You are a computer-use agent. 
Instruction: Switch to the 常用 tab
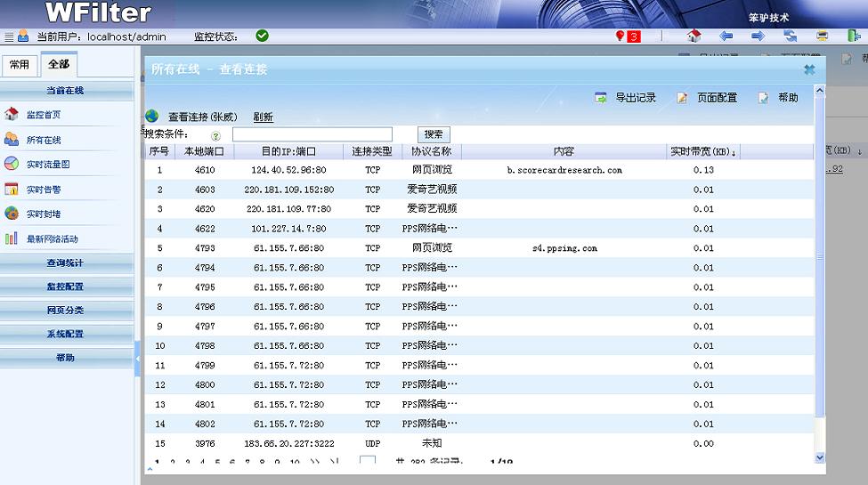click(20, 65)
